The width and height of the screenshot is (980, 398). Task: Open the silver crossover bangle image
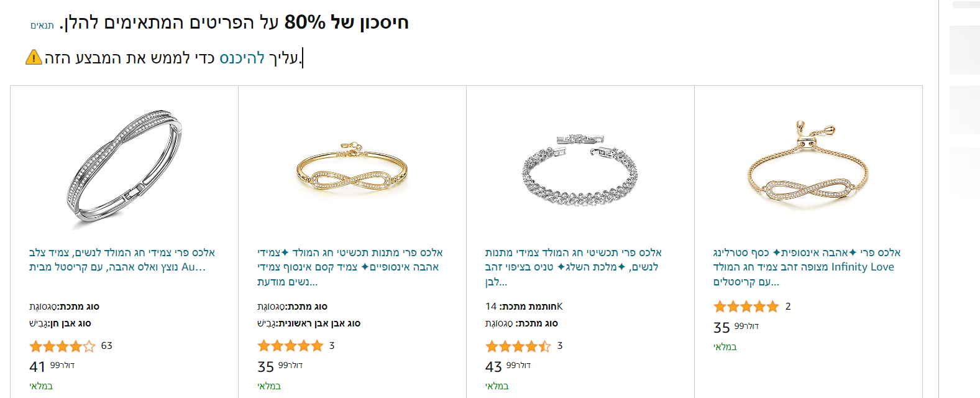(124, 169)
